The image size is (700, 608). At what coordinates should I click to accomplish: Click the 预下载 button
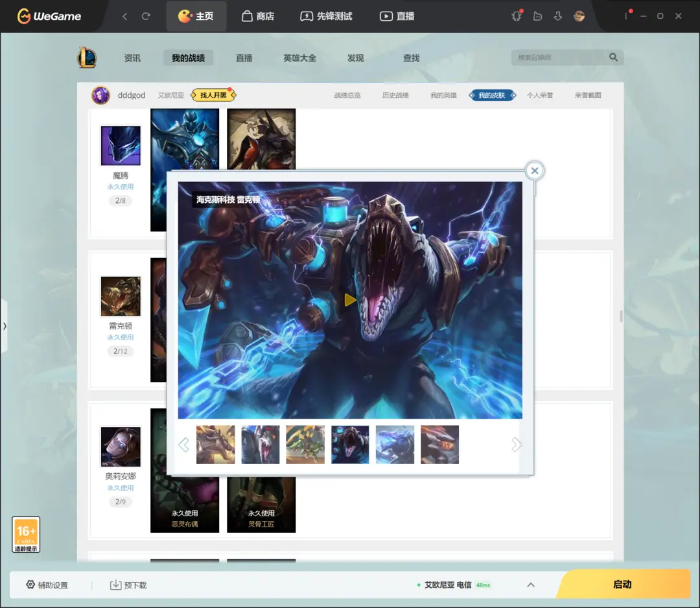coord(128,585)
